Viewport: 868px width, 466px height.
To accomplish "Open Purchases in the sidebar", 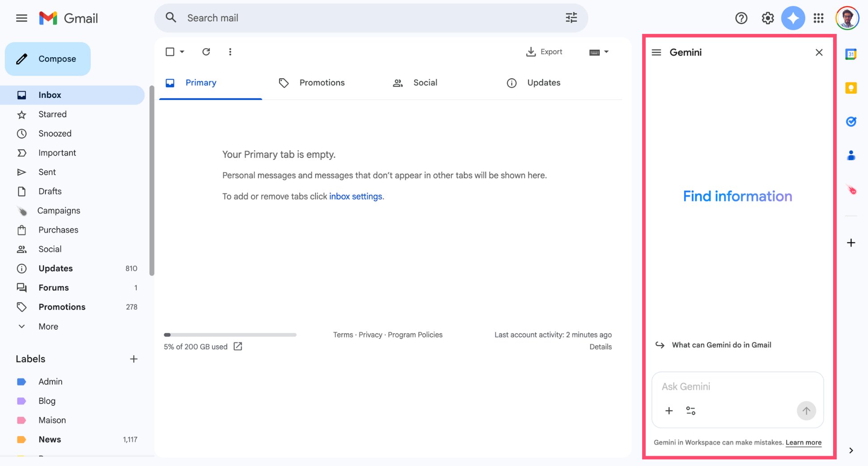I will [72, 230].
